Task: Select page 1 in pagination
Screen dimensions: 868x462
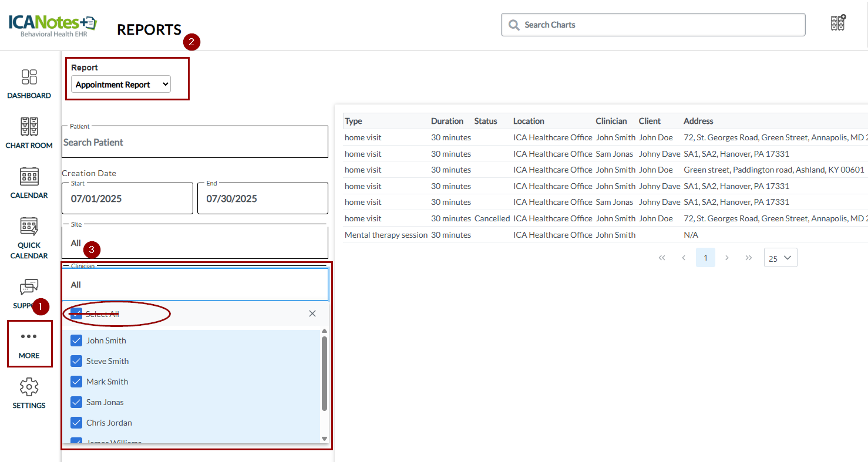Action: (x=705, y=258)
